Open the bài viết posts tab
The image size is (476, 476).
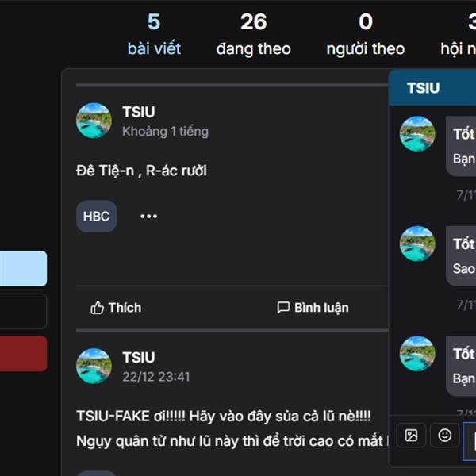click(x=154, y=35)
